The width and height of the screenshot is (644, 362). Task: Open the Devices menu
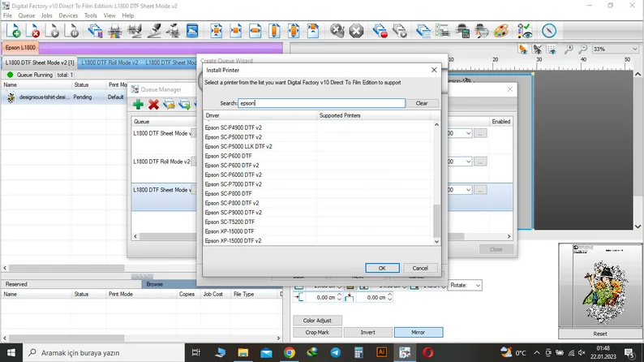tap(68, 15)
